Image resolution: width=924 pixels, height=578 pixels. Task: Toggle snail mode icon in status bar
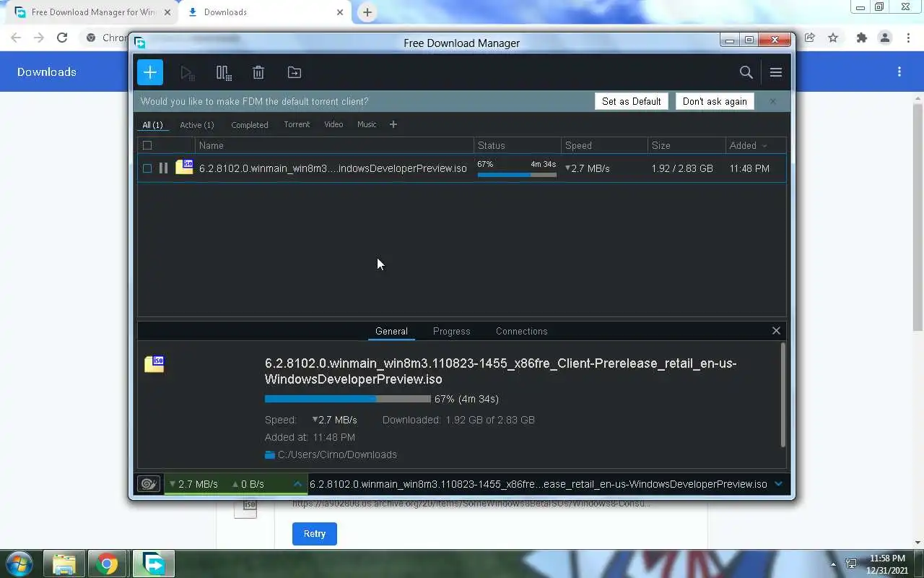[149, 484]
